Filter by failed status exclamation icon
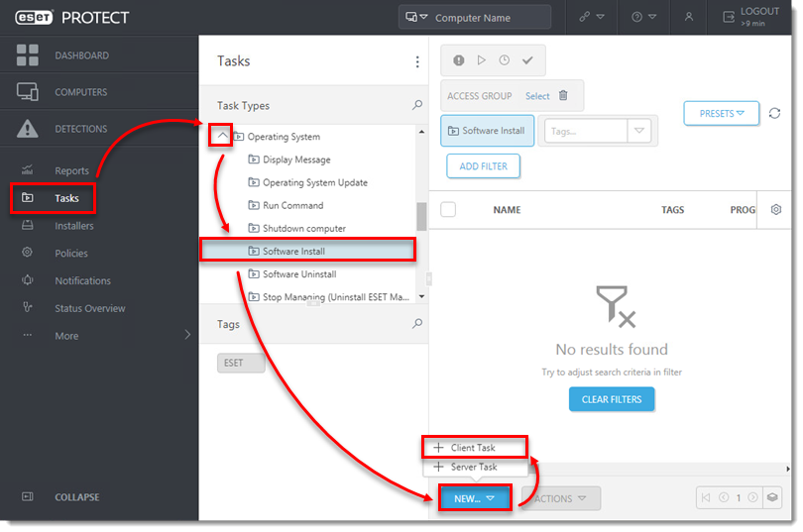Image resolution: width=803 pixels, height=532 pixels. click(459, 60)
